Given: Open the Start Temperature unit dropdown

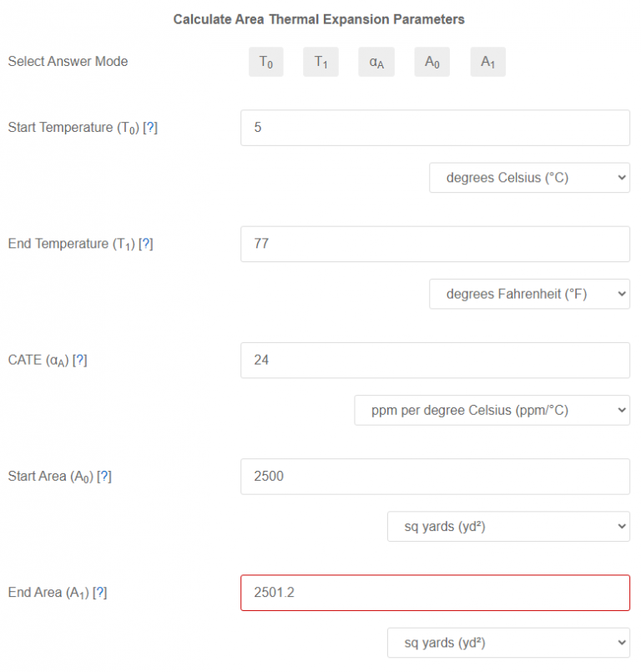Looking at the screenshot, I should click(529, 177).
